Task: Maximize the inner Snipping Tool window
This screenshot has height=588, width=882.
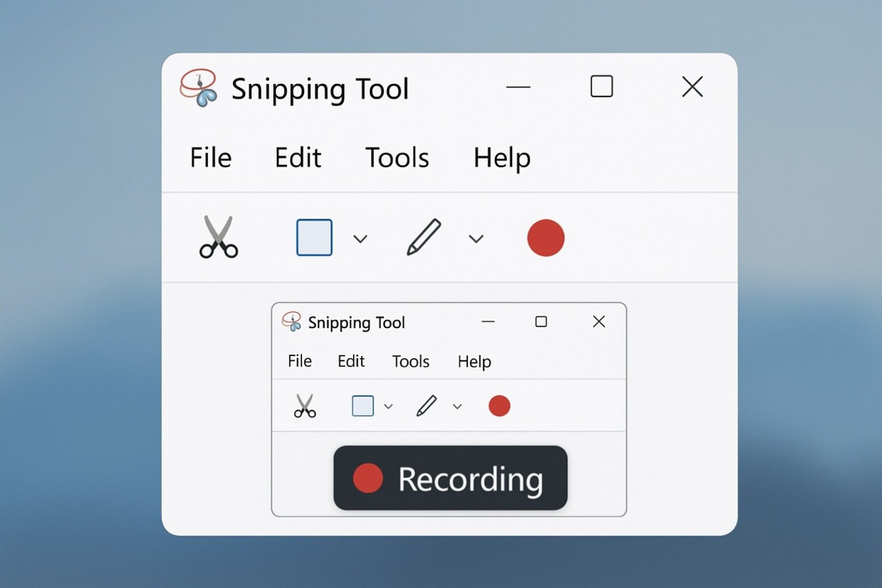Action: point(541,321)
